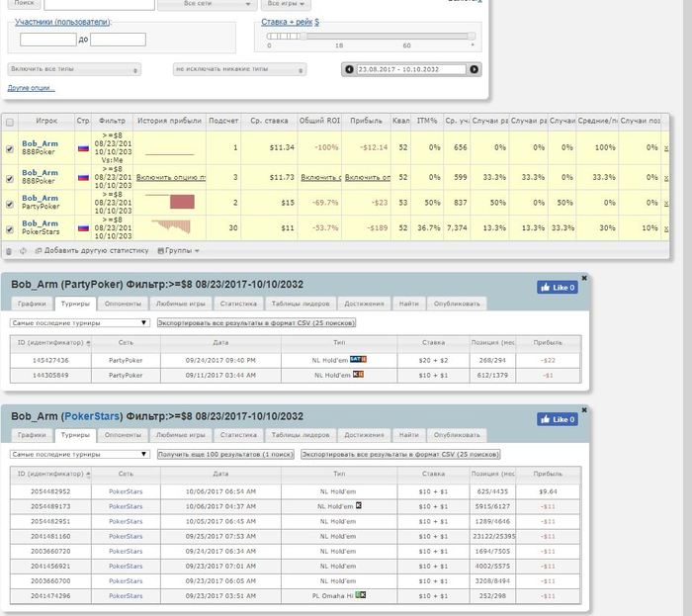This screenshot has width=692, height=616.
Task: Click the "Поиск" search button
Action: [x=25, y=4]
